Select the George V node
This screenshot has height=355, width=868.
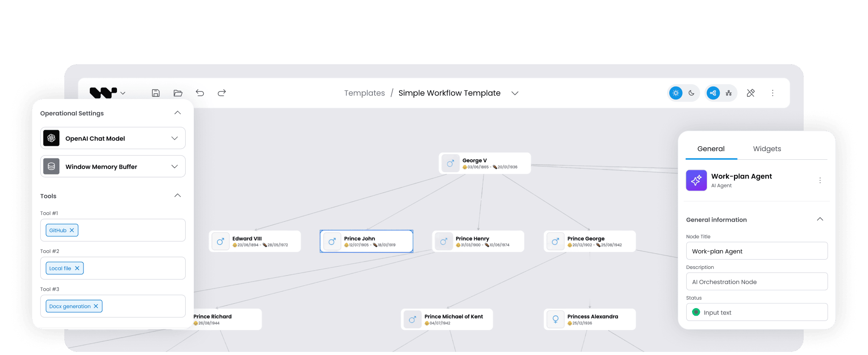[485, 163]
